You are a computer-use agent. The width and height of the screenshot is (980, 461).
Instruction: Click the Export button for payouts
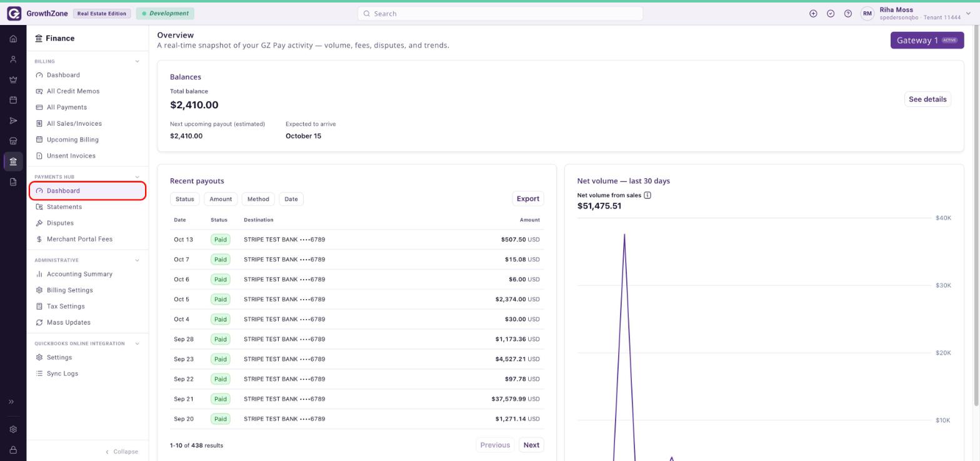[x=528, y=199]
